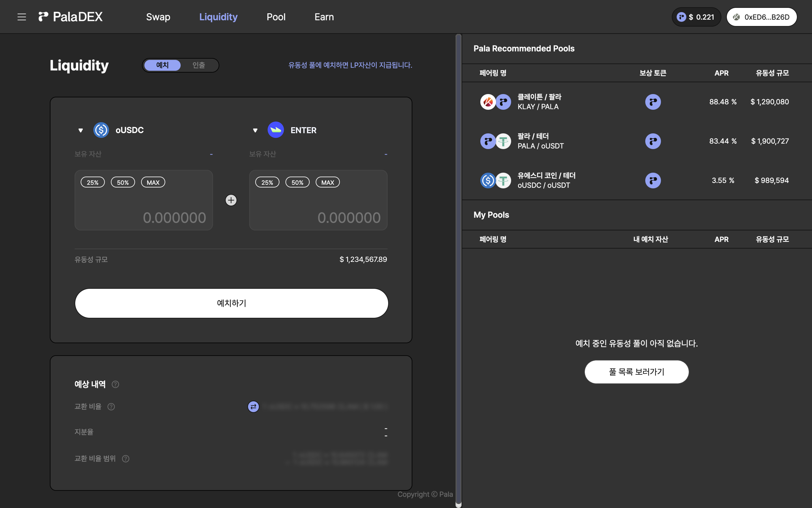Screen dimensions: 812x508
Task: Switch to the 인출 withdraw toggle
Action: click(199, 65)
